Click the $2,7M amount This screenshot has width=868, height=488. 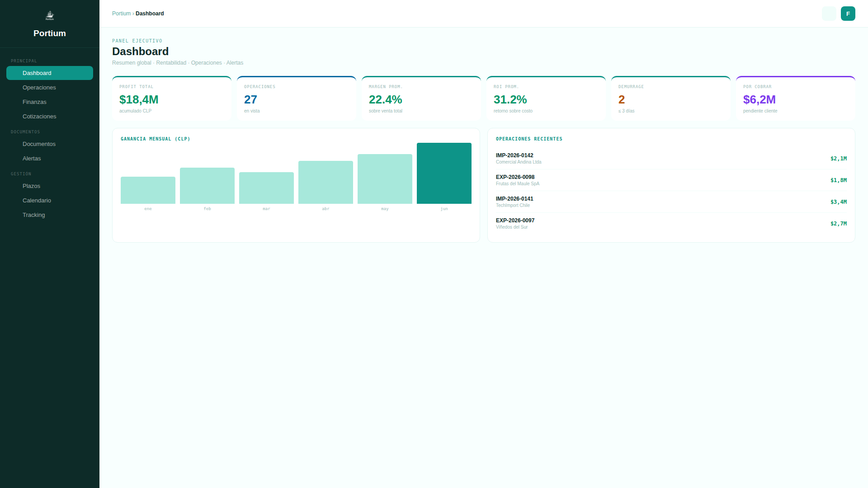[x=839, y=224]
